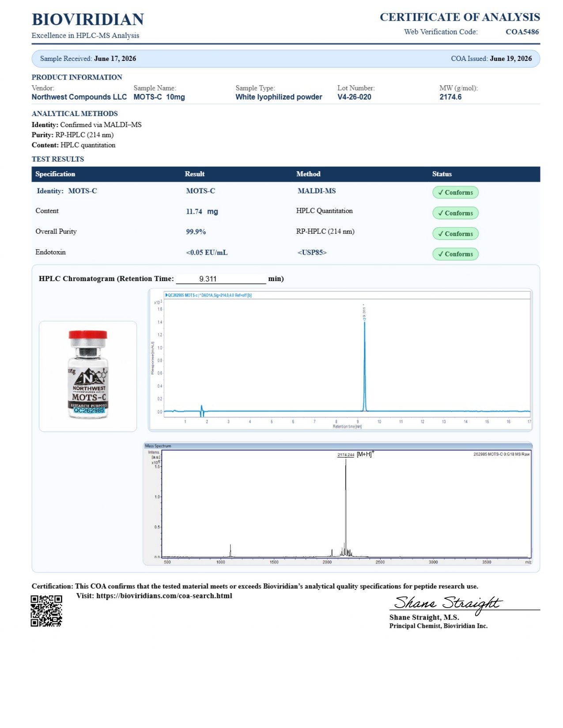This screenshot has height=728, width=563.
Task: Click the CERTIFICATE OF ANALYSIS title
Action: pyautogui.click(x=460, y=17)
